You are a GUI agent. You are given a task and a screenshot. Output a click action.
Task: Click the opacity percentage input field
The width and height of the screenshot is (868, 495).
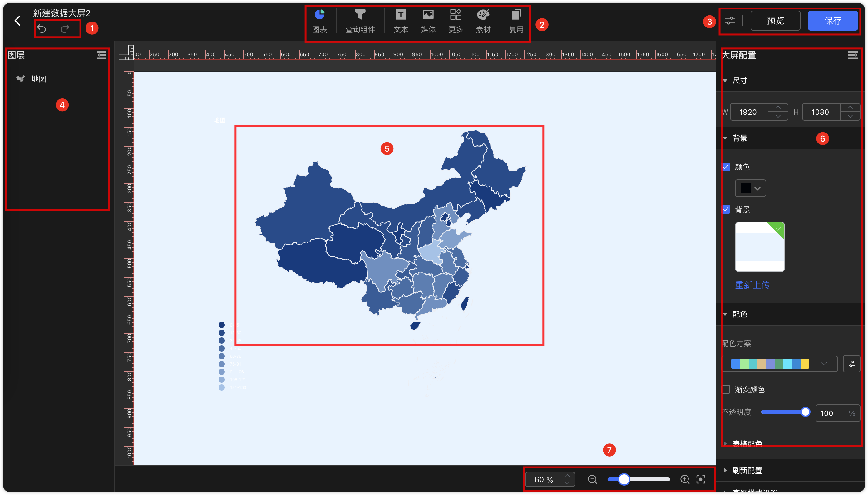point(837,413)
